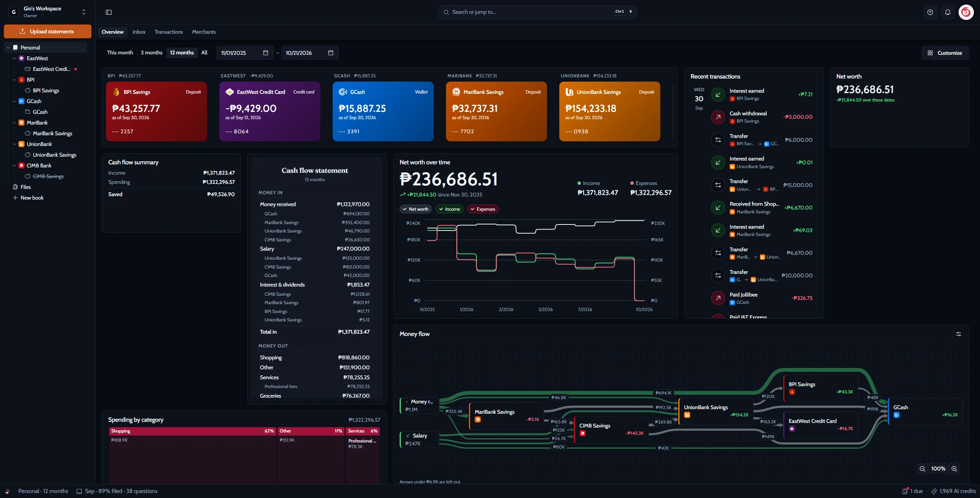980x498 pixels.
Task: Open the workspace switcher chevrons
Action: [84, 12]
